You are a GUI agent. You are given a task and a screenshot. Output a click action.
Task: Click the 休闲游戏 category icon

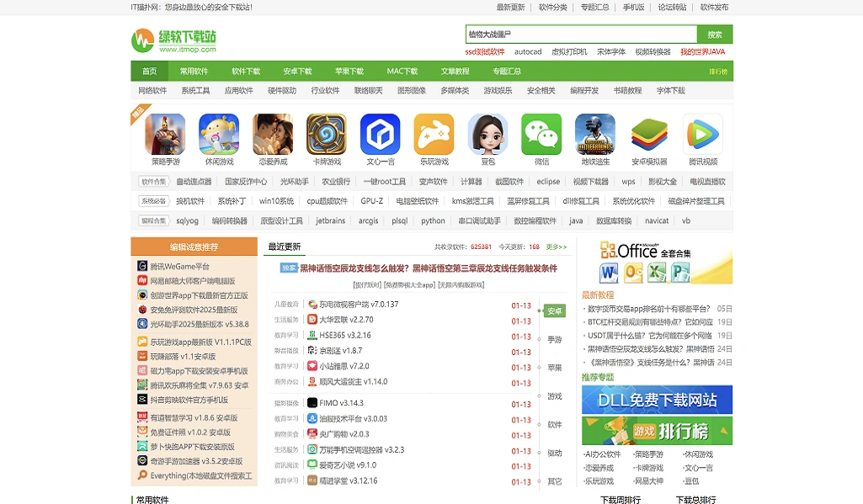coord(218,135)
